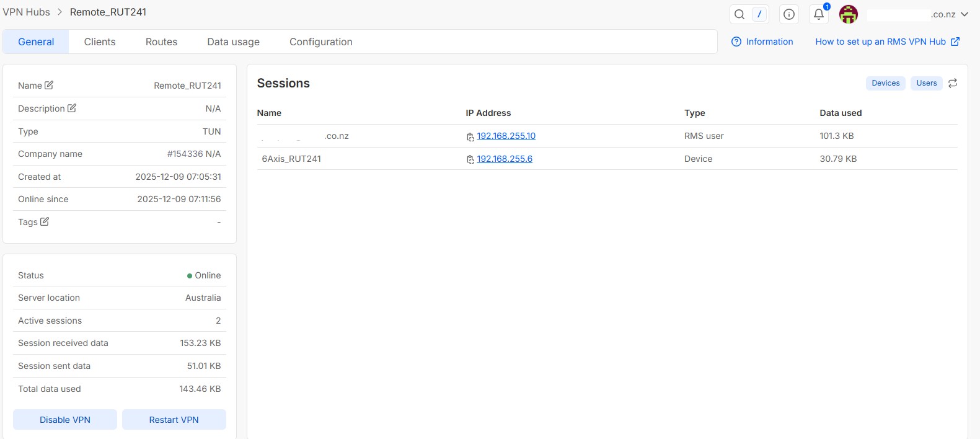The height and width of the screenshot is (439, 980).
Task: Copy IP address 192.168.255.10 icon
Action: [470, 137]
